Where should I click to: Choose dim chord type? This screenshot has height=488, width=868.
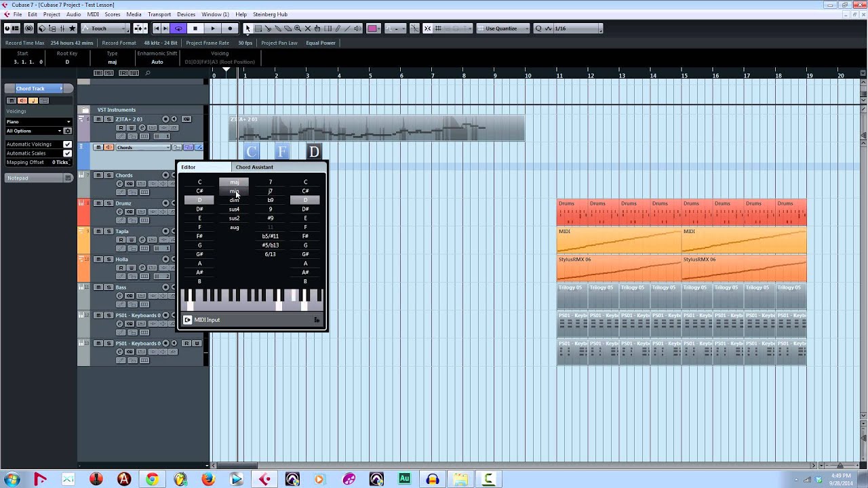coord(234,200)
